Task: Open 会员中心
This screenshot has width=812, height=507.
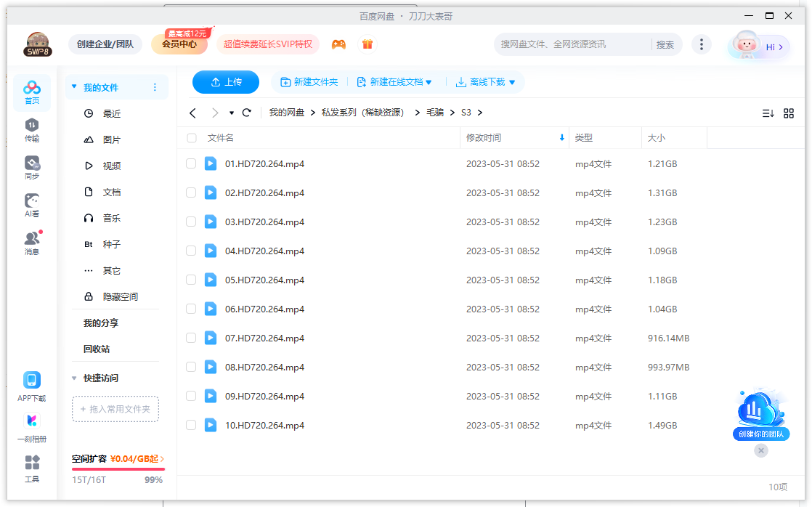Action: (179, 44)
